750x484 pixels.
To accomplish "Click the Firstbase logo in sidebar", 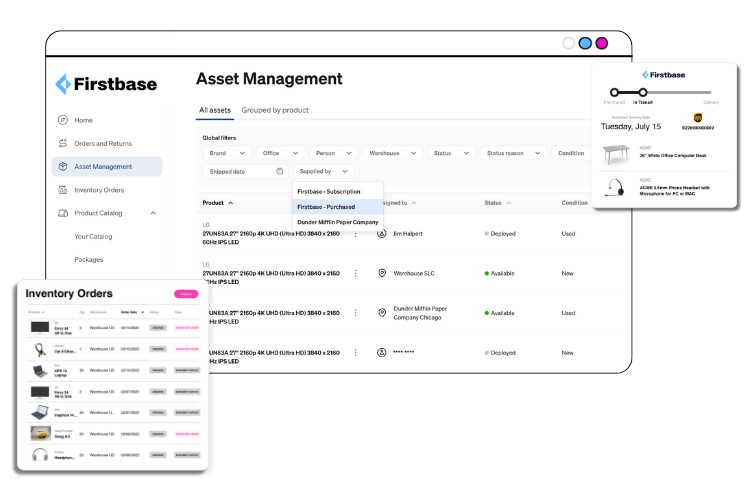I will pyautogui.click(x=106, y=84).
